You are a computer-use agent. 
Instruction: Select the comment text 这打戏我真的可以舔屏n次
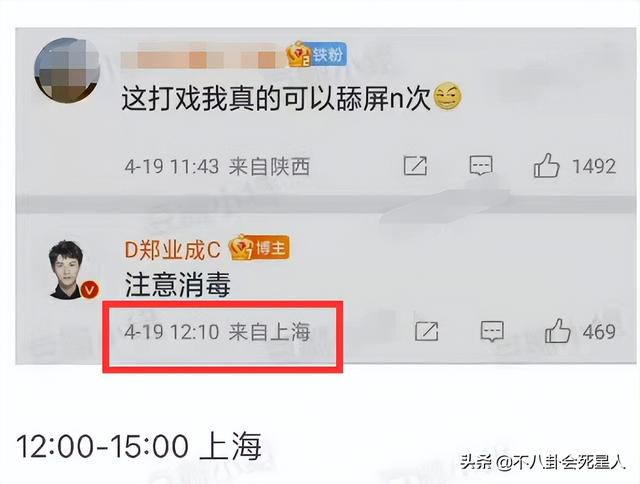point(276,99)
